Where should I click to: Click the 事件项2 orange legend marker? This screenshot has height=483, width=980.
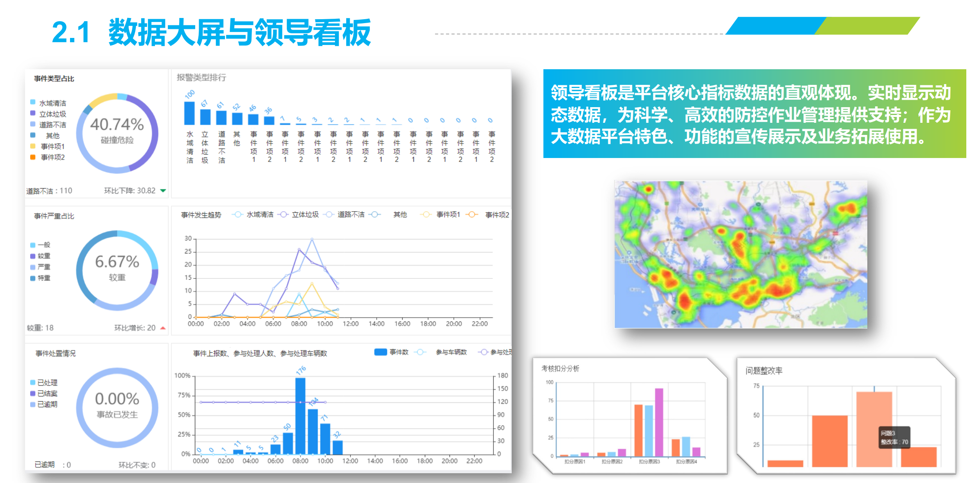click(472, 214)
